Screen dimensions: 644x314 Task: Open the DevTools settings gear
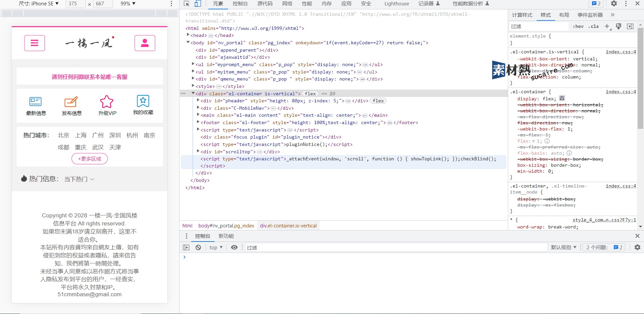coord(614,3)
